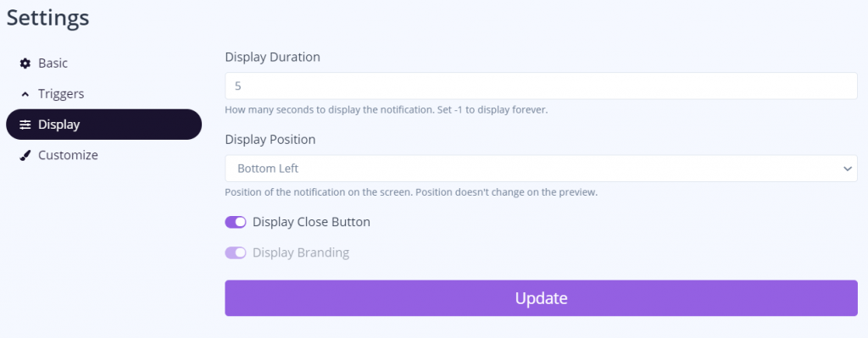
Task: Select the Bottom Left option text
Action: click(268, 169)
